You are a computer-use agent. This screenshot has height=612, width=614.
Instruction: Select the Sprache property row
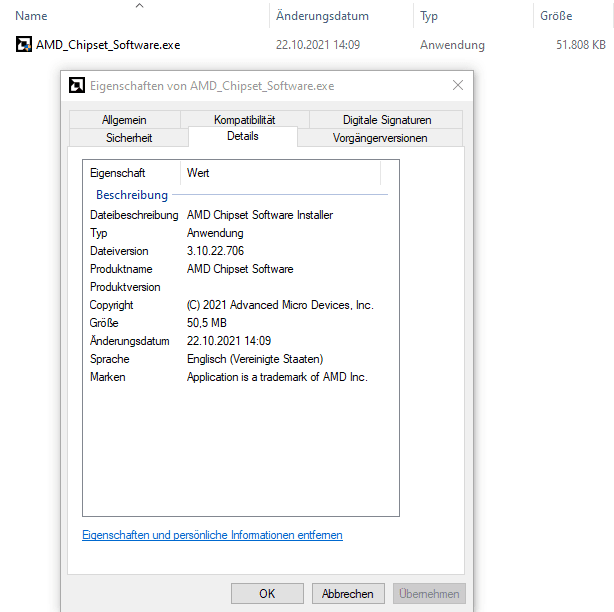[x=240, y=359]
